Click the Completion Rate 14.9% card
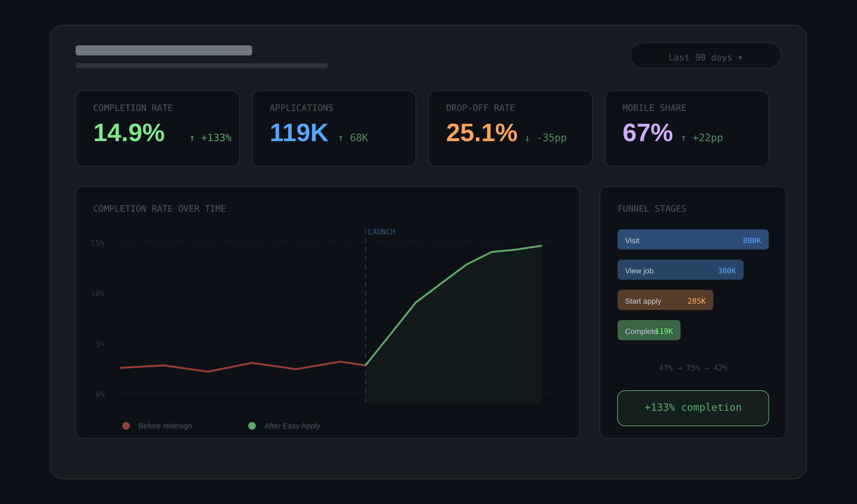 pos(157,128)
